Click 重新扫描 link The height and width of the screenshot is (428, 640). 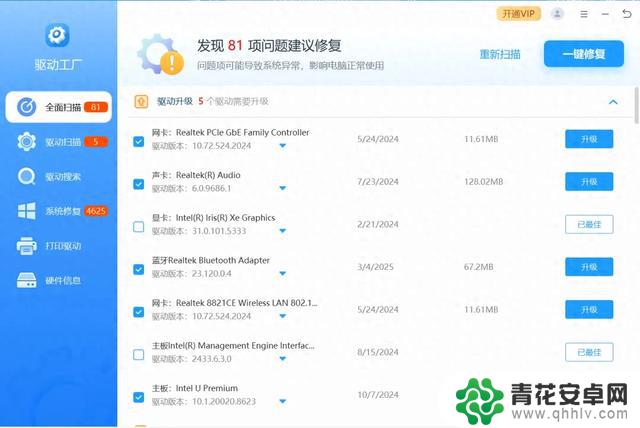(x=500, y=54)
